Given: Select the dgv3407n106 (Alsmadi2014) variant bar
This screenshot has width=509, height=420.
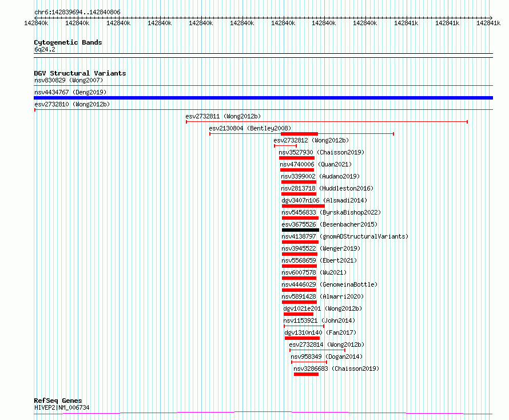Looking at the screenshot, I should click(303, 206).
